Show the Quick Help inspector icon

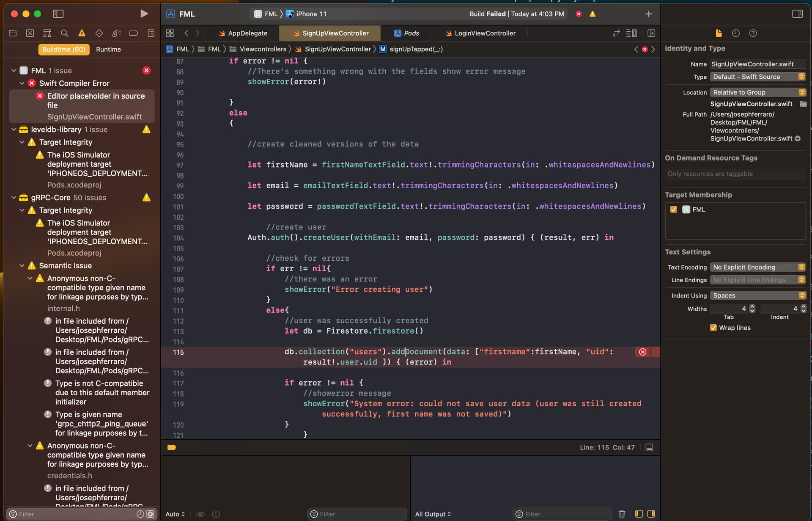tap(753, 33)
